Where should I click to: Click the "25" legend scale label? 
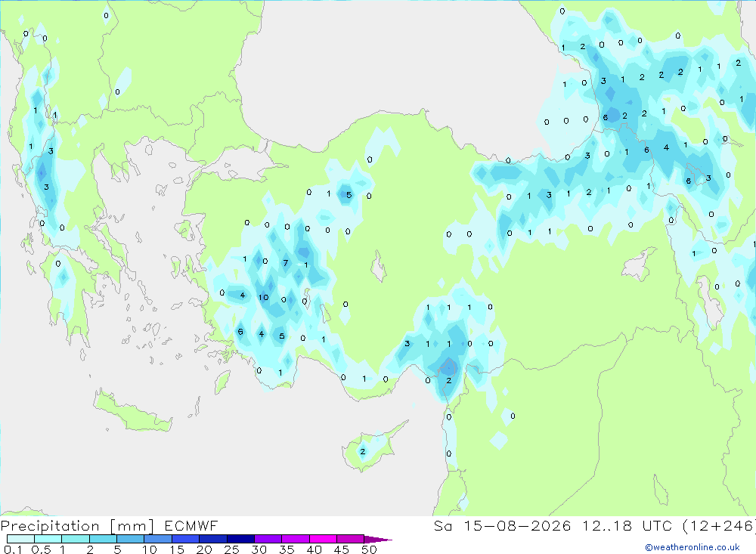[x=231, y=549]
